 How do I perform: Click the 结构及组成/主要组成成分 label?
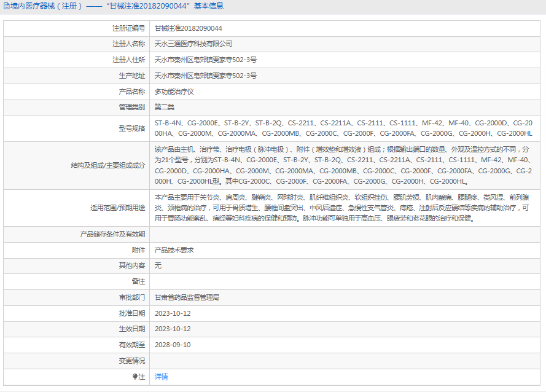108,165
